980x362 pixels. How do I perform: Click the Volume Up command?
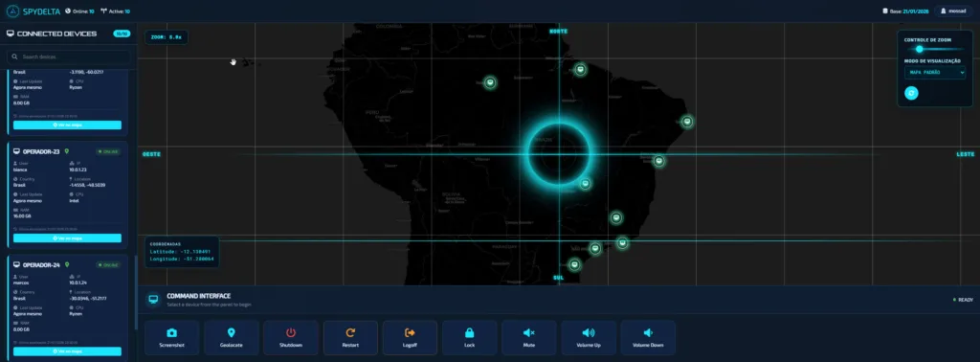coord(589,338)
